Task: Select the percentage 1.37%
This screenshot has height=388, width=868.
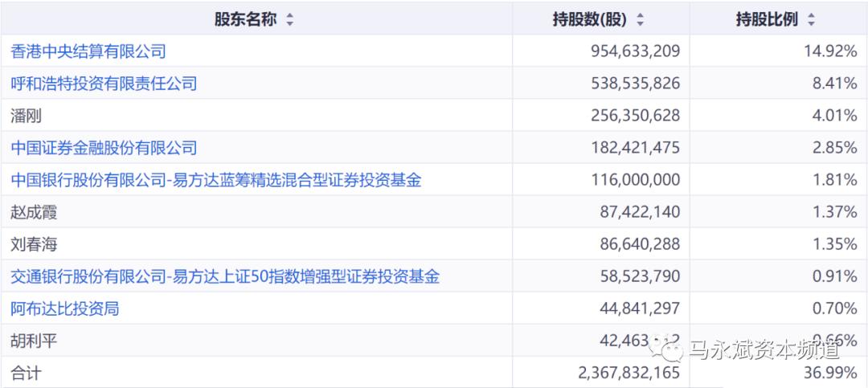Action: [833, 212]
